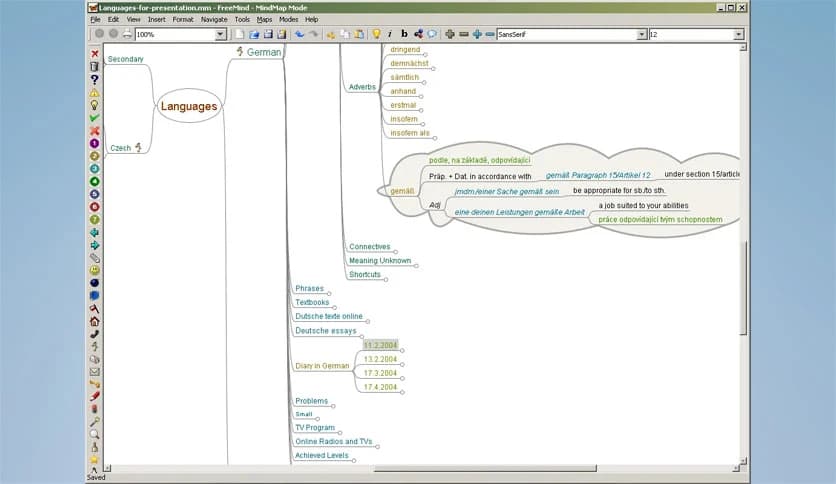Click the light bulb new child node icon
836x484 pixels.
click(x=376, y=34)
